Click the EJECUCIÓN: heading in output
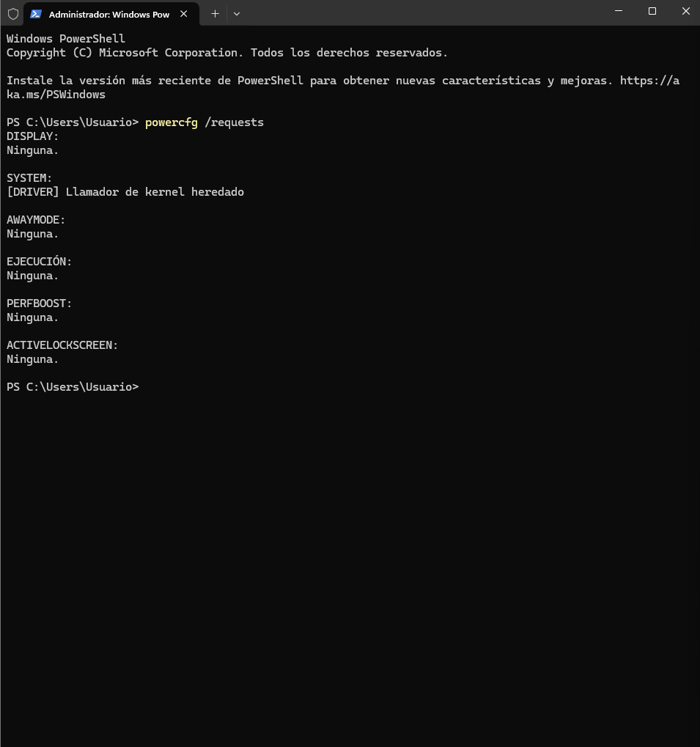The height and width of the screenshot is (747, 700). pos(39,261)
